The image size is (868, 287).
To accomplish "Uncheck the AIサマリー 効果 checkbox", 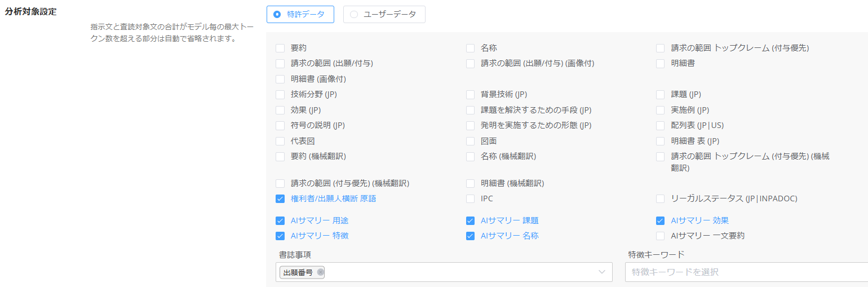I will coord(660,220).
